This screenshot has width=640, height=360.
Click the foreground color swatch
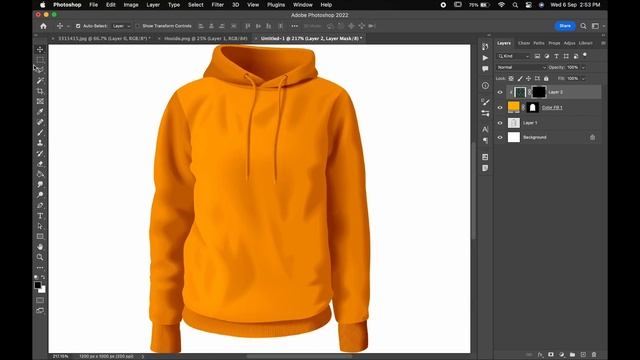click(38, 285)
